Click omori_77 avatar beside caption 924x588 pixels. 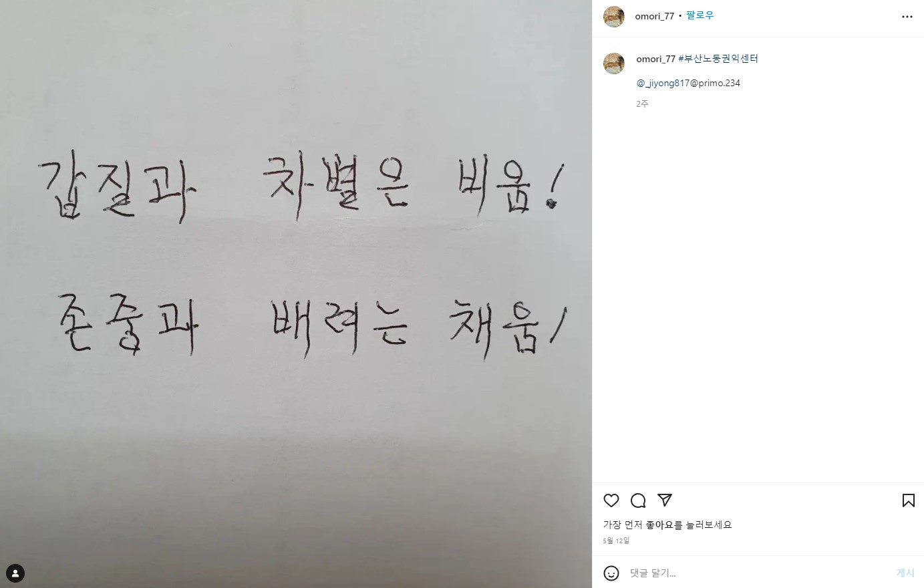coord(614,63)
